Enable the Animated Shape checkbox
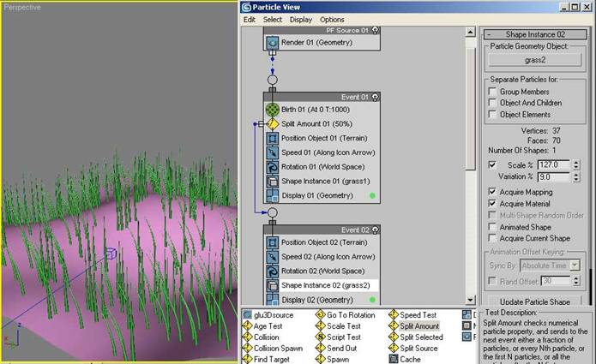 (491, 226)
